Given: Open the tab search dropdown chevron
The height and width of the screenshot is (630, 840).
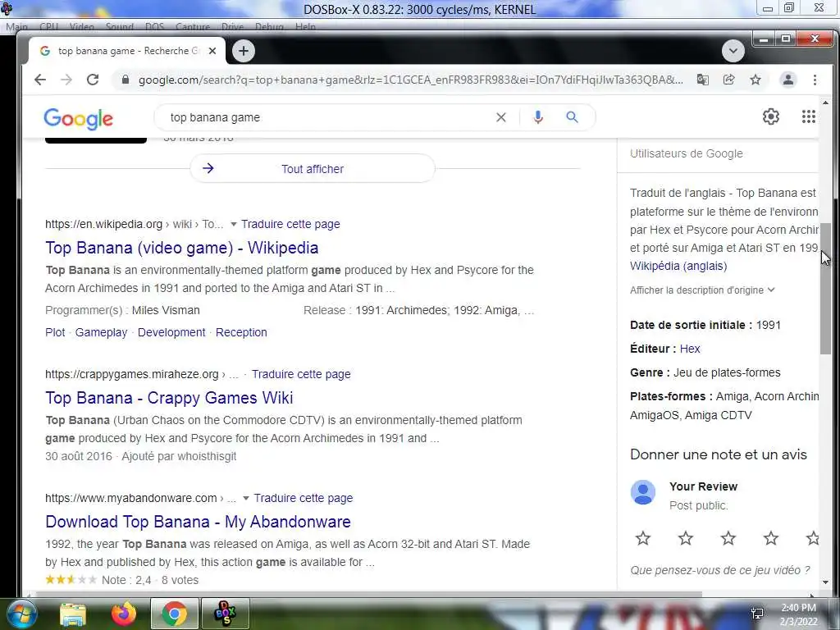Looking at the screenshot, I should pyautogui.click(x=733, y=51).
